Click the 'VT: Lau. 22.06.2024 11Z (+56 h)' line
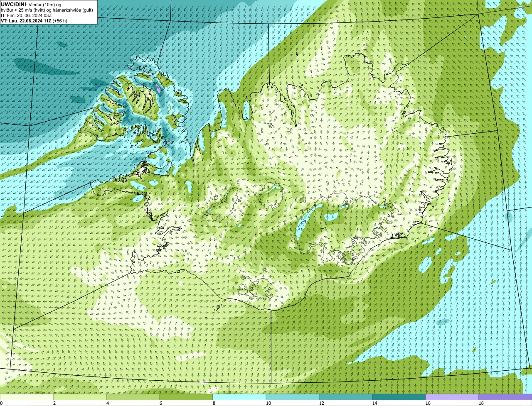 (34, 21)
